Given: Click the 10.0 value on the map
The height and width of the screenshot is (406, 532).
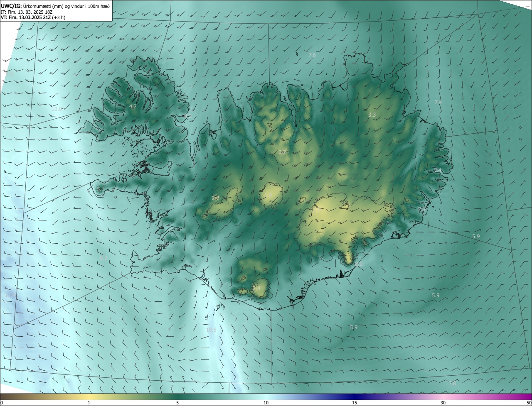Looking at the screenshot, I should point(57,109).
